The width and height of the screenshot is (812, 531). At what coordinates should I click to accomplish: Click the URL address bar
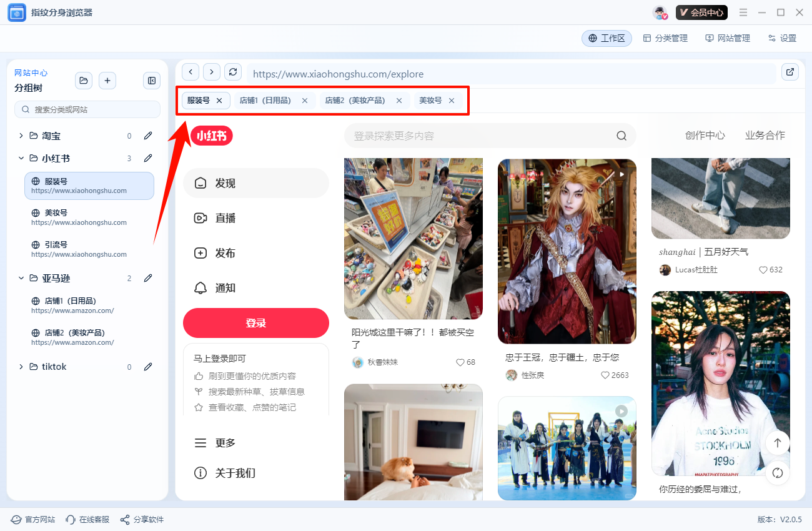point(512,74)
